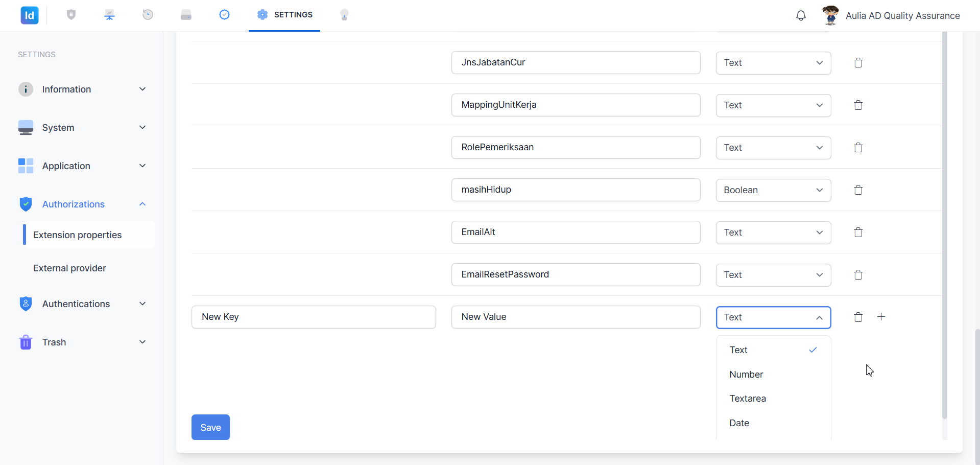The image size is (980, 465).
Task: Select Text option in dropdown list
Action: pyautogui.click(x=773, y=350)
